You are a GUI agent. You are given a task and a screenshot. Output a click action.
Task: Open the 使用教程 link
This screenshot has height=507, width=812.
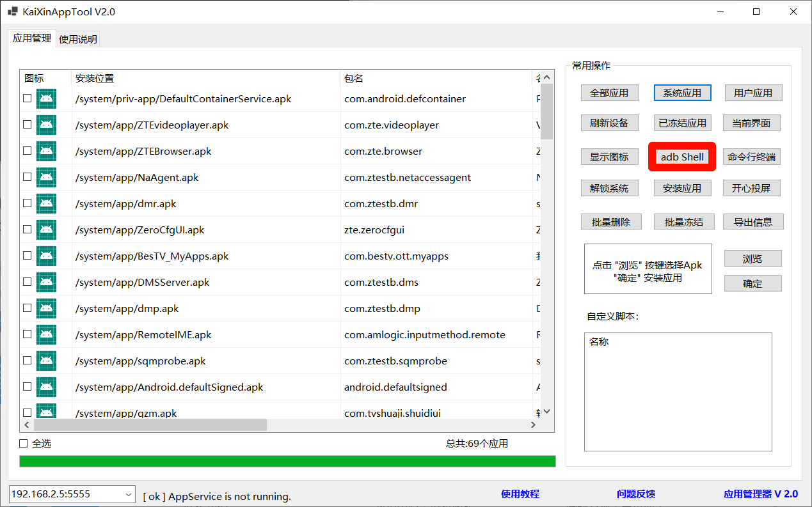520,494
